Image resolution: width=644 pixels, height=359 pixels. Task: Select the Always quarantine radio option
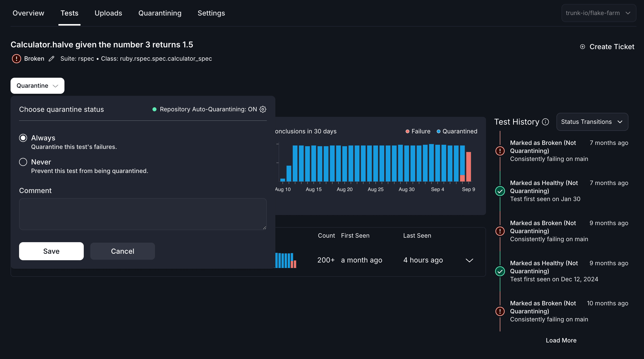[23, 138]
